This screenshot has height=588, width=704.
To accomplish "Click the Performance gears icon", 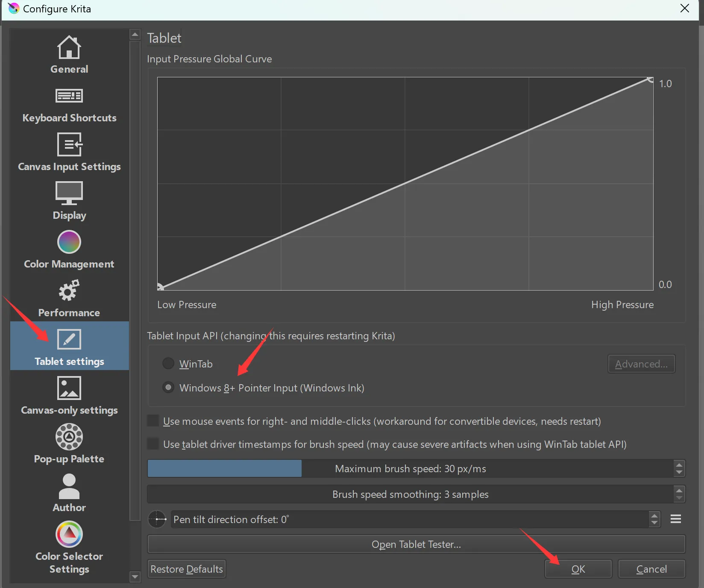I will coord(69,291).
